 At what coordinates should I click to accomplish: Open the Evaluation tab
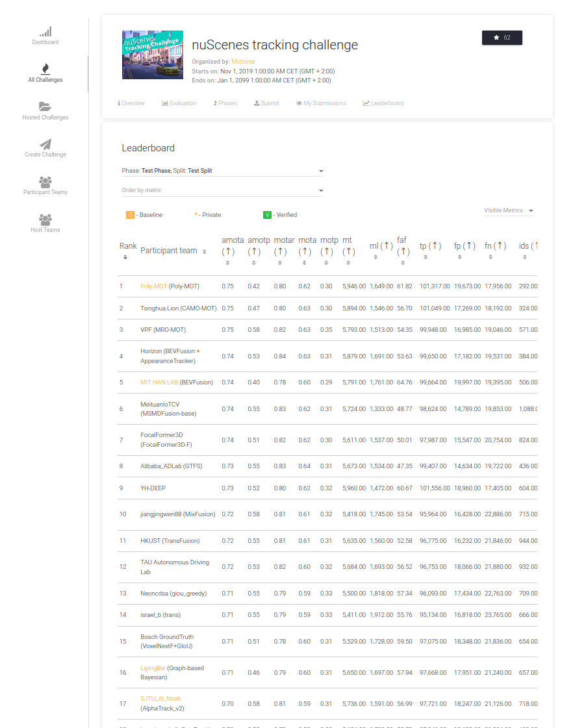click(x=179, y=103)
